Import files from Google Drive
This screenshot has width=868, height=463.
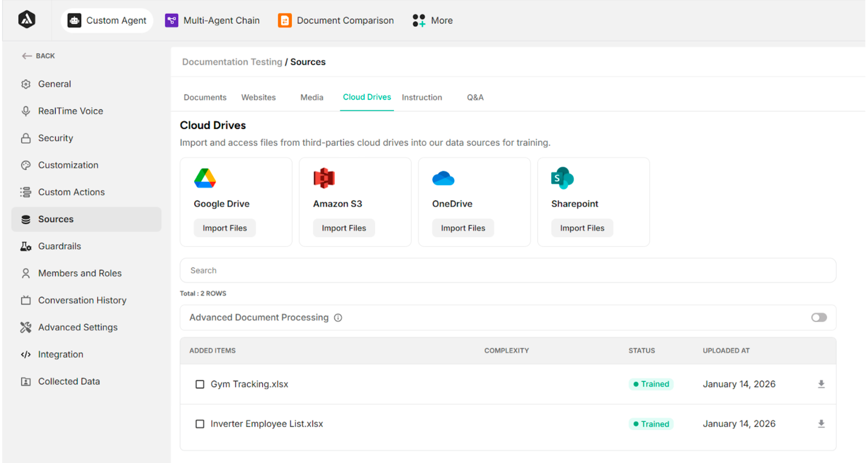click(225, 228)
